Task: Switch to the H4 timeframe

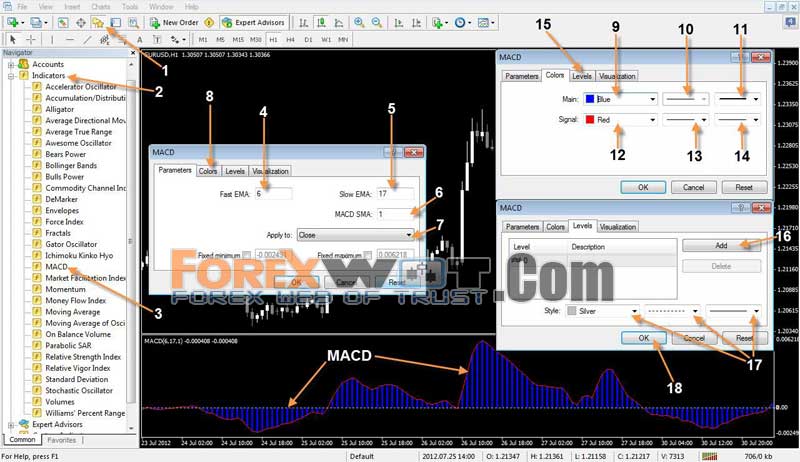Action: 290,39
